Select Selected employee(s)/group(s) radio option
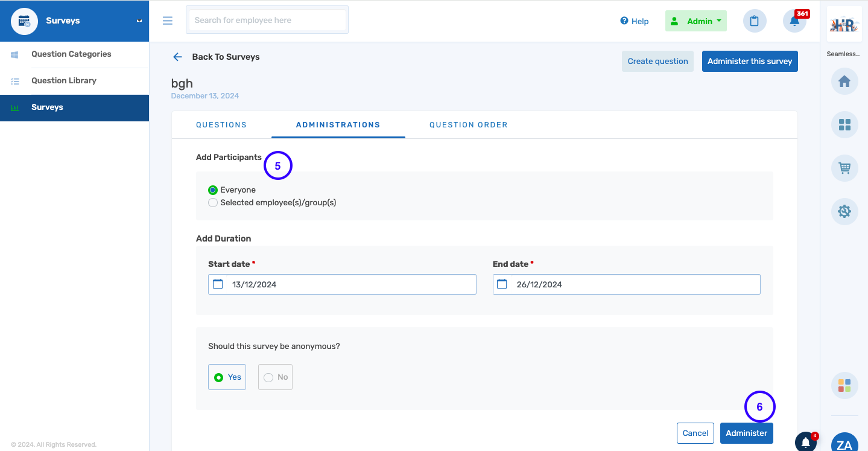868x451 pixels. point(213,203)
